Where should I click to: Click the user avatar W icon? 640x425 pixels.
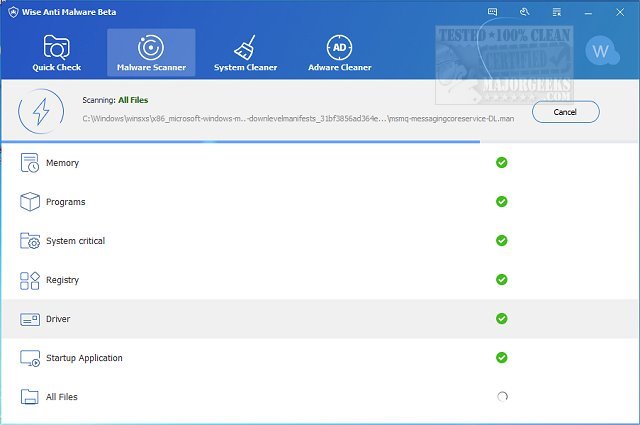[602, 51]
